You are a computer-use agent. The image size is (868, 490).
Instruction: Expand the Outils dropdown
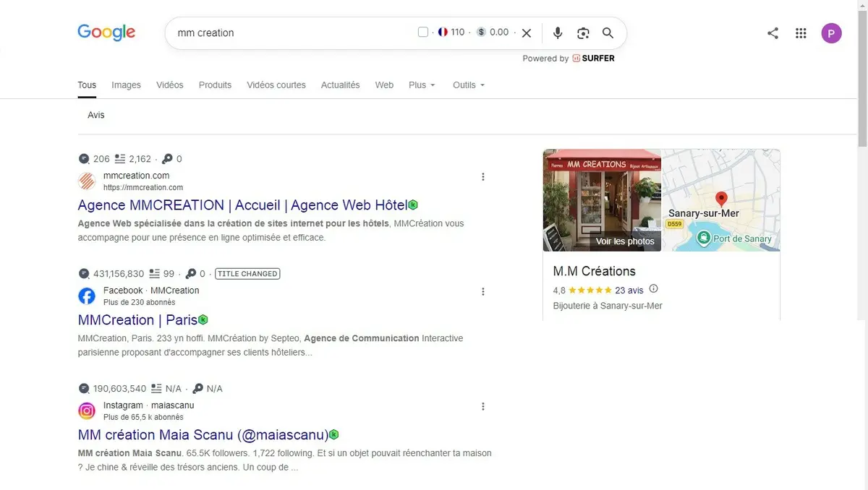(x=469, y=85)
